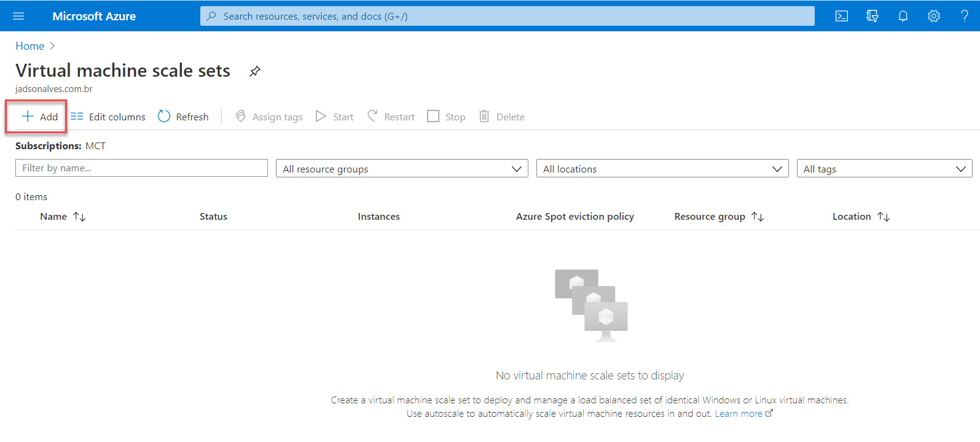Launch Cloud Shell from top bar
Screen dimensions: 980x442
pos(842,16)
